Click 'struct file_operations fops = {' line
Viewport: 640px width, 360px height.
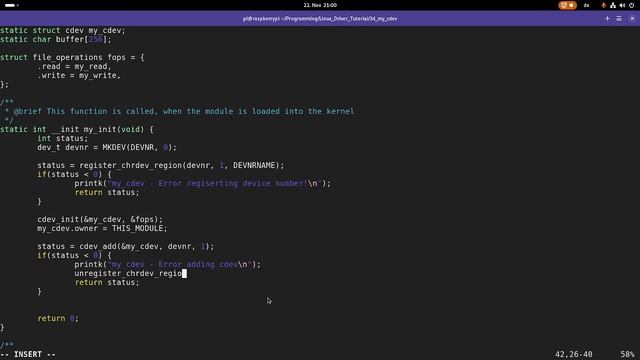pos(72,58)
